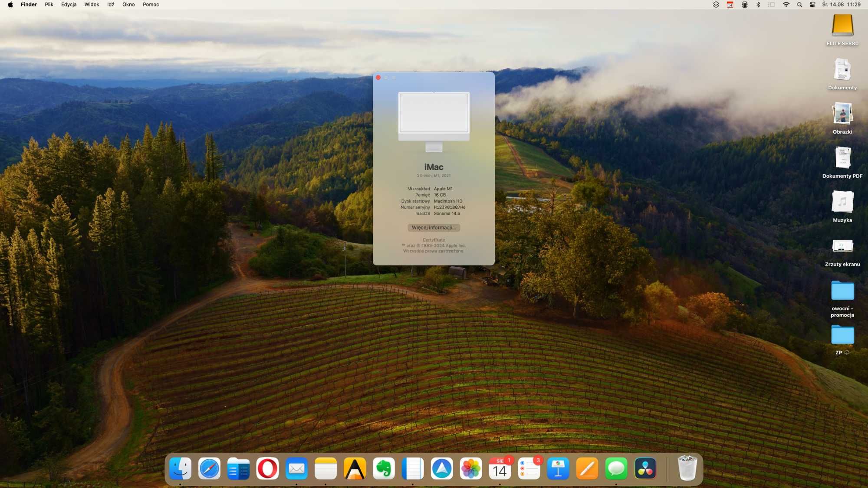Launch Evernote elephant icon in the Dock
The height and width of the screenshot is (488, 868).
384,468
